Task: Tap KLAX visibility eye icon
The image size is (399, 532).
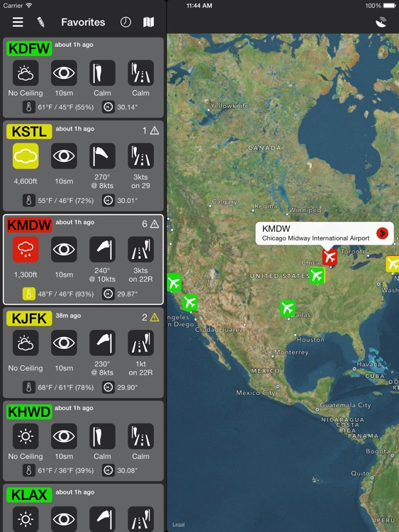Action: click(x=64, y=519)
